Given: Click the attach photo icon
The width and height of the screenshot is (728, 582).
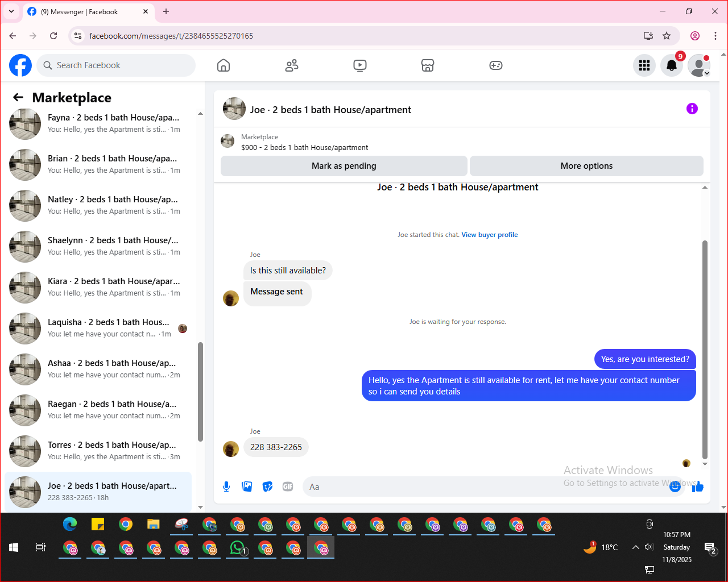Looking at the screenshot, I should [247, 487].
